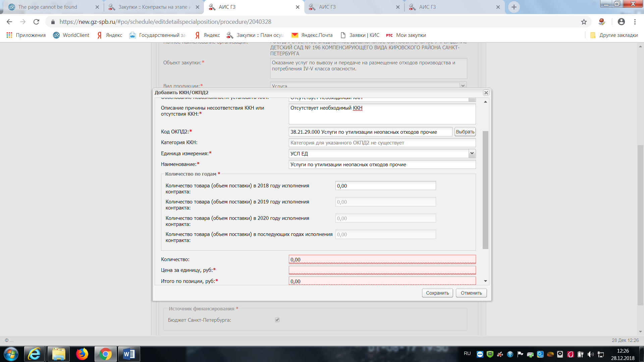This screenshot has height=362, width=644.
Task: Bookmark this page with star icon
Action: [584, 22]
